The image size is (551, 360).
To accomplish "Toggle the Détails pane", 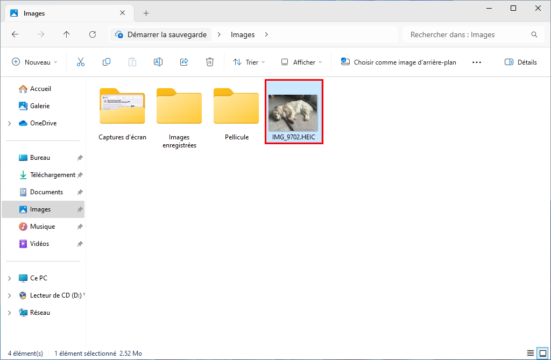I will point(521,62).
